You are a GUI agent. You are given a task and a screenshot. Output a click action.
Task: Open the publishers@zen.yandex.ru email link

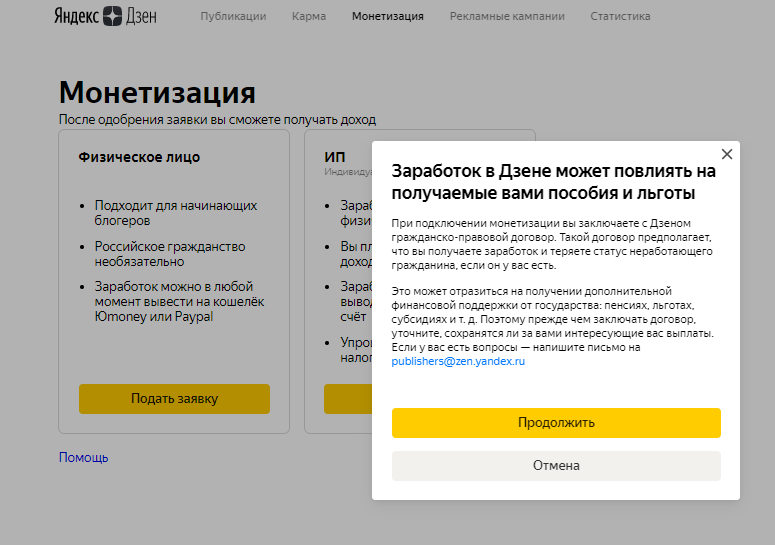click(x=458, y=361)
